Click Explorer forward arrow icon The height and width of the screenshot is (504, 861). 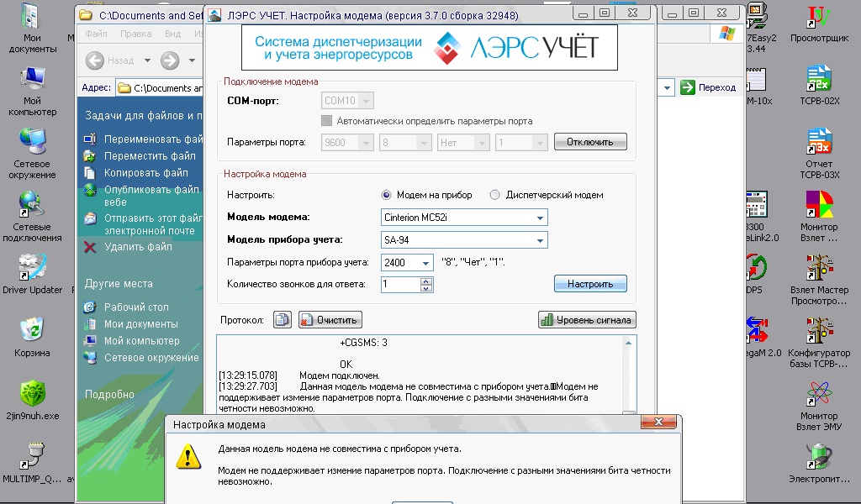(x=170, y=60)
